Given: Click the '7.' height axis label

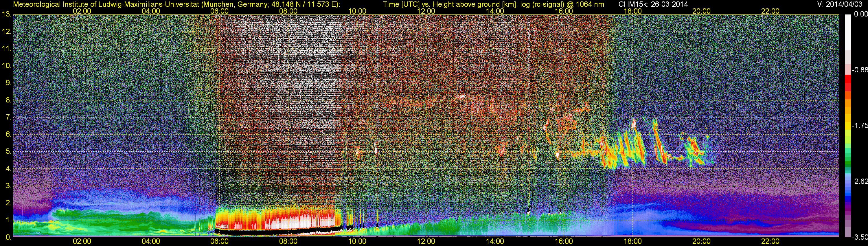Looking at the screenshot, I should (x=8, y=117).
